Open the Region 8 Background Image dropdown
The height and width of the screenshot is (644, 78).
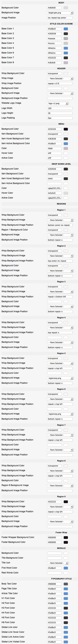[x=60, y=486]
